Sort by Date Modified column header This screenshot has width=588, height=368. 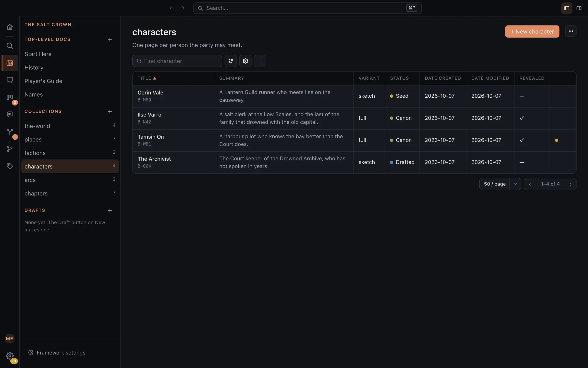pos(490,78)
